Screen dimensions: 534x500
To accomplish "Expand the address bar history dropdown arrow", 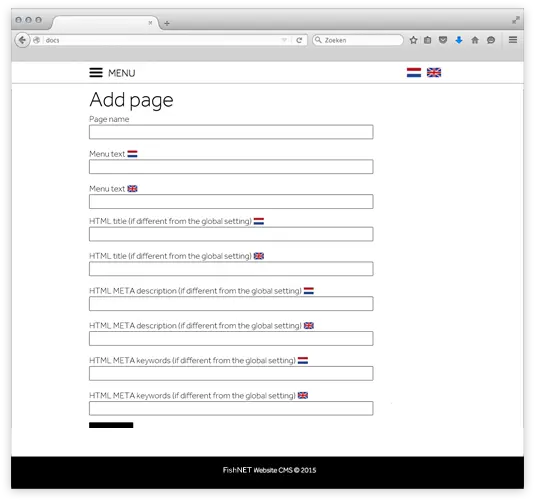I will [x=284, y=40].
